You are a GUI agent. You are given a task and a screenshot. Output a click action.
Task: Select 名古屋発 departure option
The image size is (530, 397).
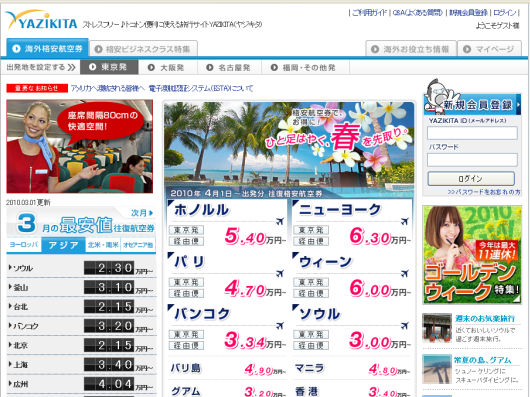(x=229, y=68)
